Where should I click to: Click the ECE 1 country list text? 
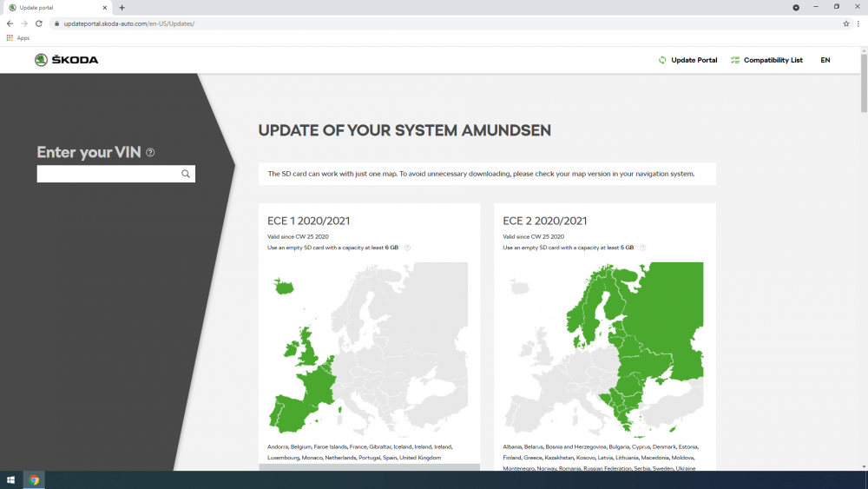pos(360,452)
